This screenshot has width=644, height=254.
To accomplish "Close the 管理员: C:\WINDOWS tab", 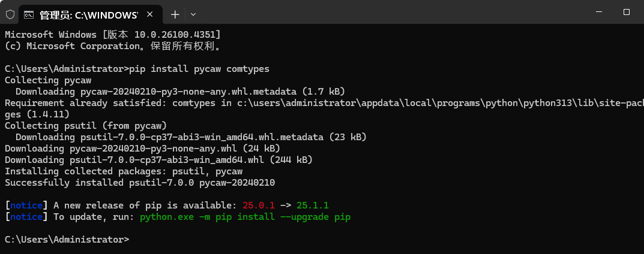I will pyautogui.click(x=150, y=14).
